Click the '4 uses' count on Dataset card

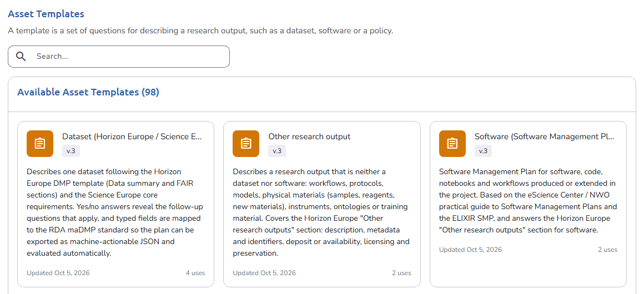click(195, 273)
